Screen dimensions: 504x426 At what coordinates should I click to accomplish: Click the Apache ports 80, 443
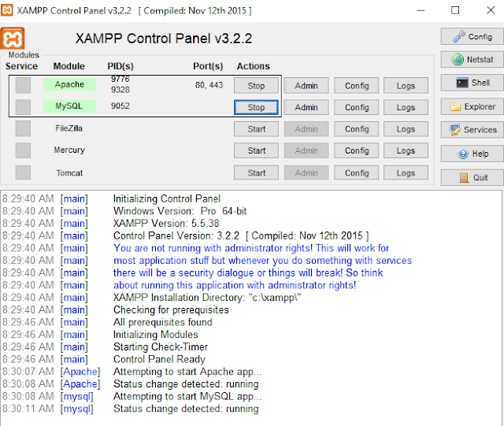pyautogui.click(x=209, y=85)
